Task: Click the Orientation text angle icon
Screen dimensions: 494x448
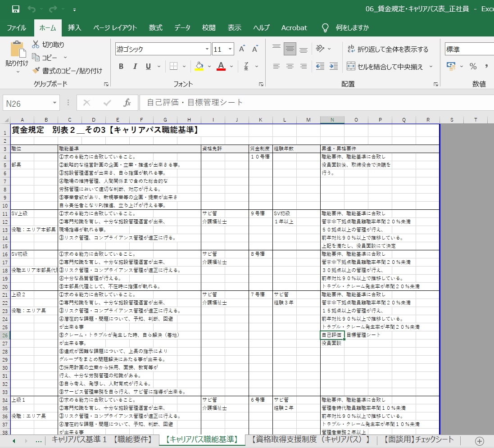Action: tap(320, 49)
